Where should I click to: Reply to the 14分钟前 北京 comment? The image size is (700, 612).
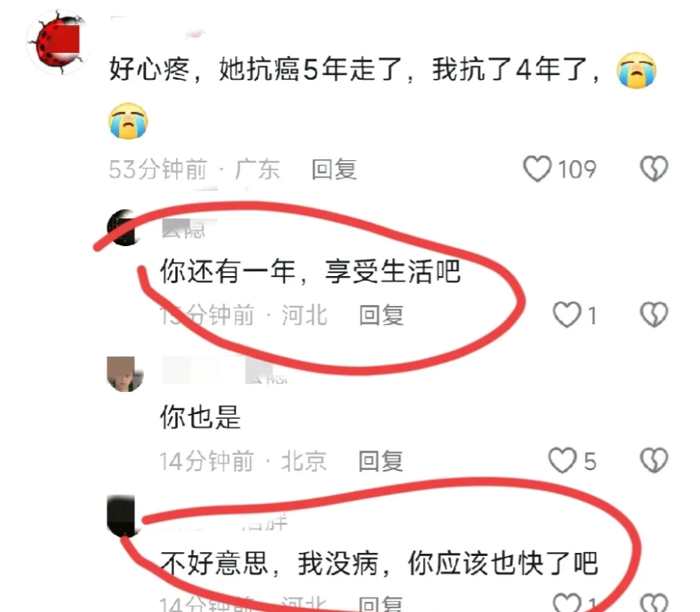pyautogui.click(x=381, y=461)
